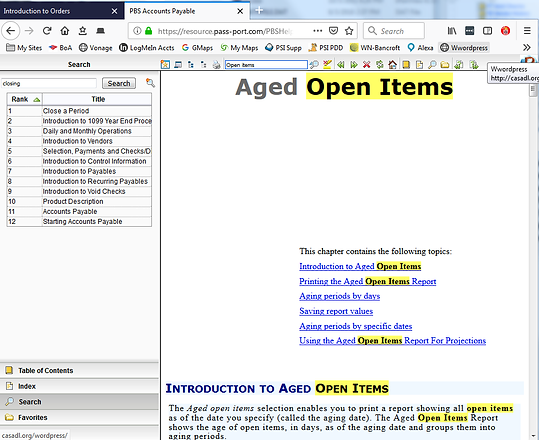Close the PBS Accounts Payable tab
The width and height of the screenshot is (539, 440).
click(240, 11)
